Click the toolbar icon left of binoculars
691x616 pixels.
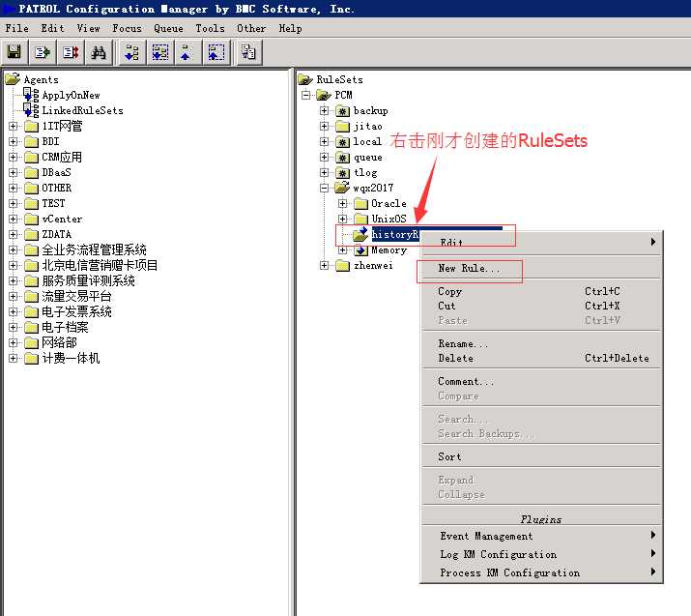click(x=71, y=52)
